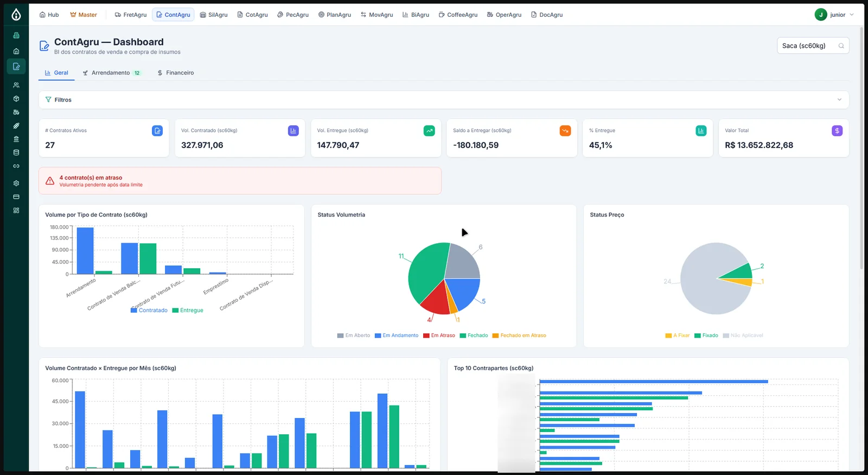
Task: Toggle Contratado series in volume chart legend
Action: pos(149,311)
